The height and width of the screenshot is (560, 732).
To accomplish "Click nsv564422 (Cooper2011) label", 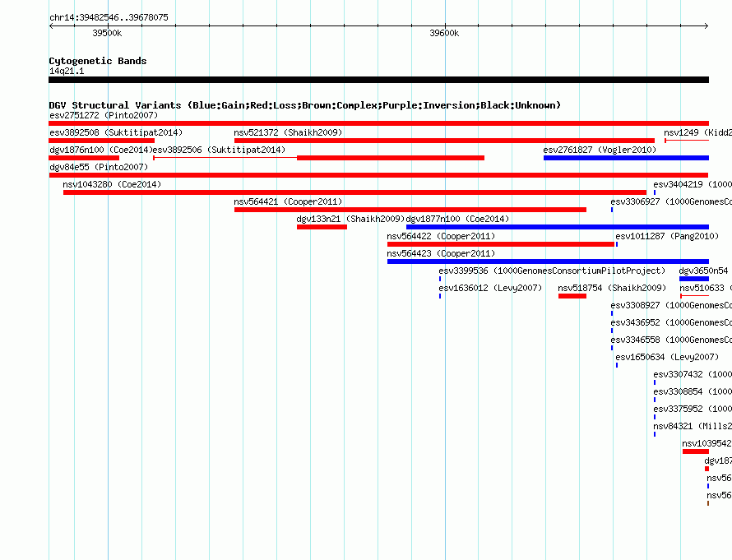I will (441, 236).
